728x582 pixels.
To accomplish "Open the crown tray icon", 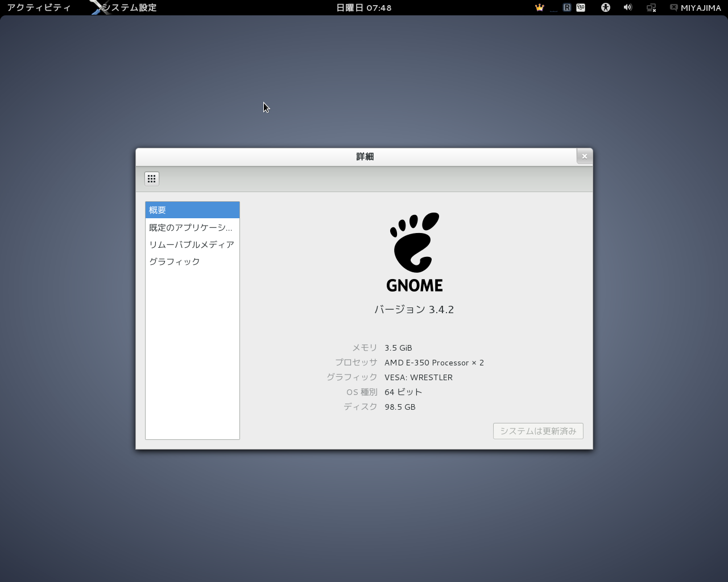I will point(540,7).
